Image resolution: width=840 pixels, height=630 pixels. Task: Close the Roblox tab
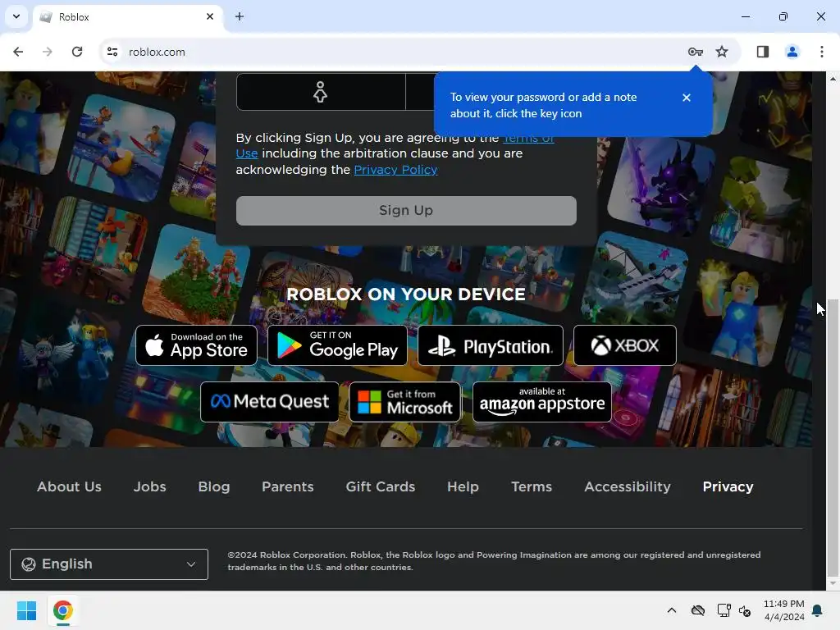tap(210, 16)
